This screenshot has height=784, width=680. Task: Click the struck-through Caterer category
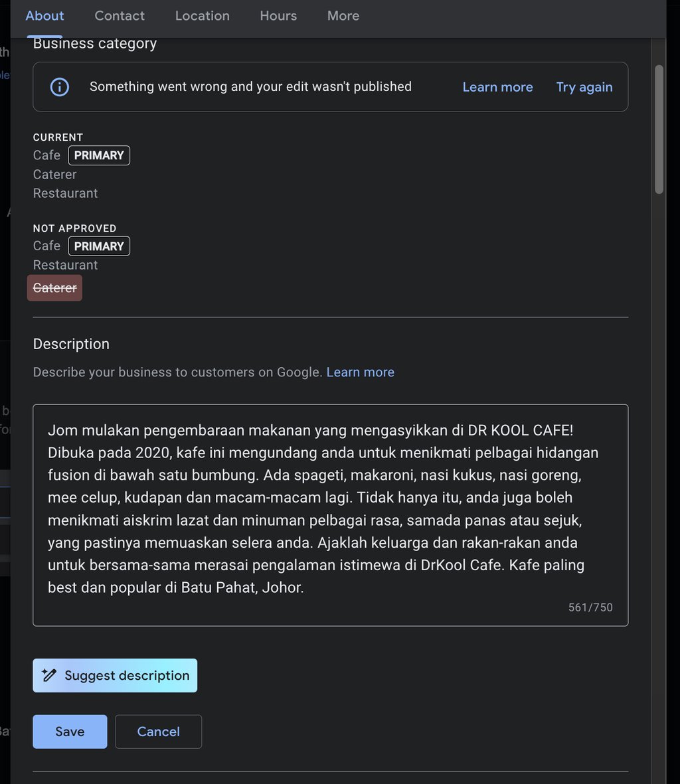54,287
